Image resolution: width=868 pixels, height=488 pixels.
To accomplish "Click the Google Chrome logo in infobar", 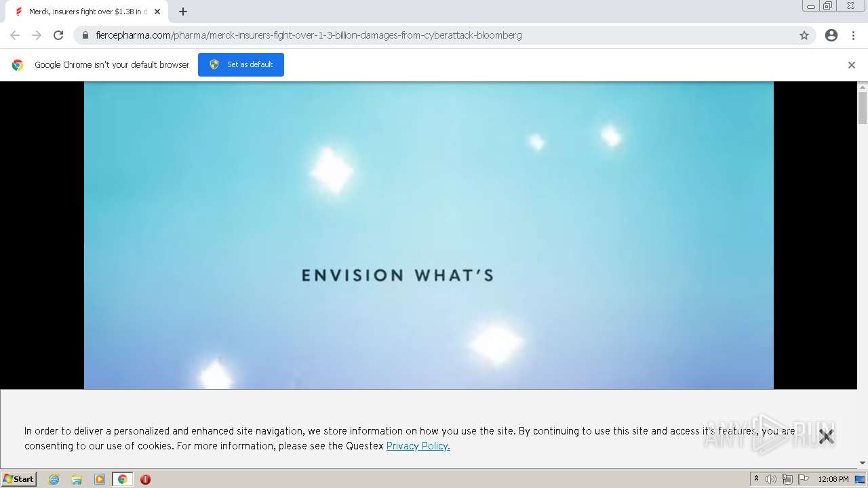I will point(18,65).
